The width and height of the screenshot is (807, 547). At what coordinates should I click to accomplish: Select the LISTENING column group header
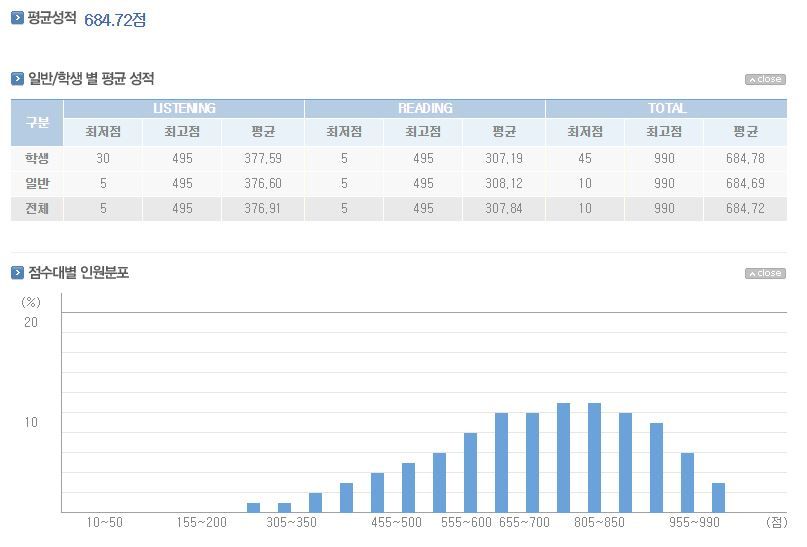[184, 108]
